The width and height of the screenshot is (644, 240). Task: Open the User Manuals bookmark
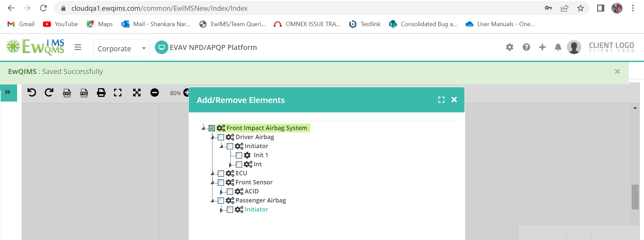[500, 24]
